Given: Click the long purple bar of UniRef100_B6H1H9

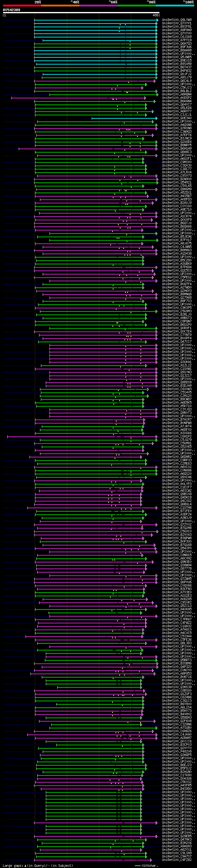Looking at the screenshot, I should pos(88,149).
